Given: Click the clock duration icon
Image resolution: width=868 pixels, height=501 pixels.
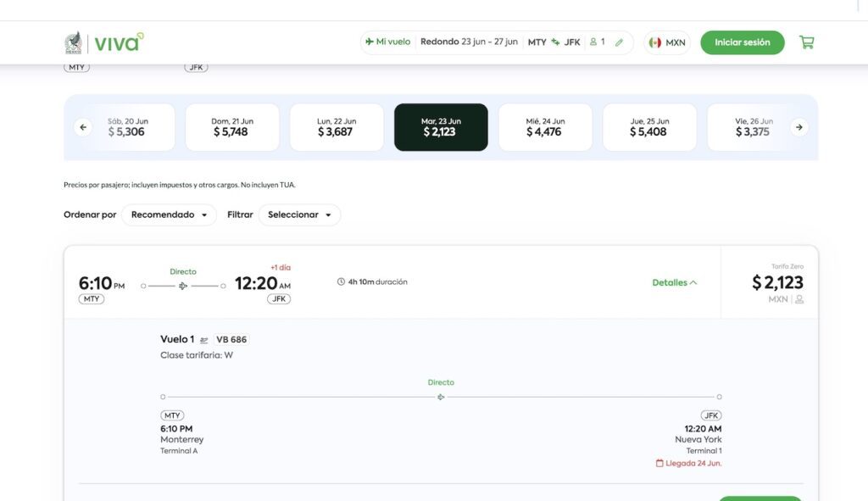Looking at the screenshot, I should pos(341,281).
